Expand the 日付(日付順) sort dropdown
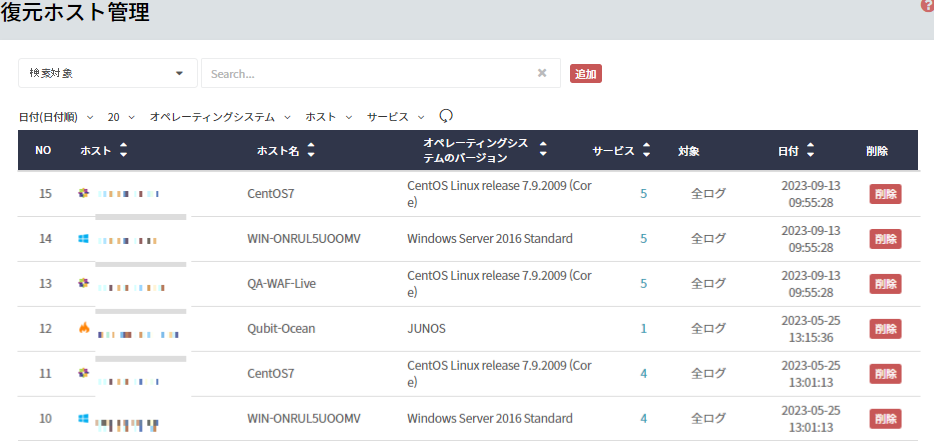The height and width of the screenshot is (446, 934). (x=56, y=117)
